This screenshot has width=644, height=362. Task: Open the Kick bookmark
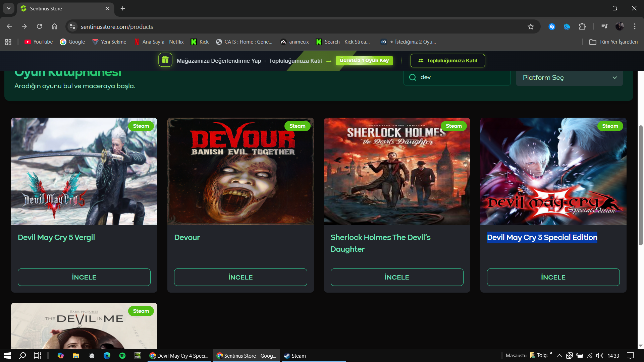[200, 42]
